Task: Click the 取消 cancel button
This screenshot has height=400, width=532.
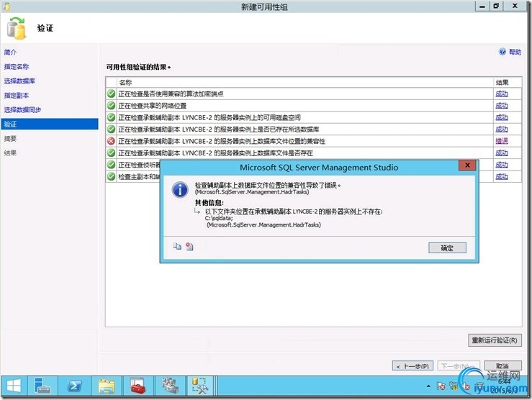Action: click(502, 365)
